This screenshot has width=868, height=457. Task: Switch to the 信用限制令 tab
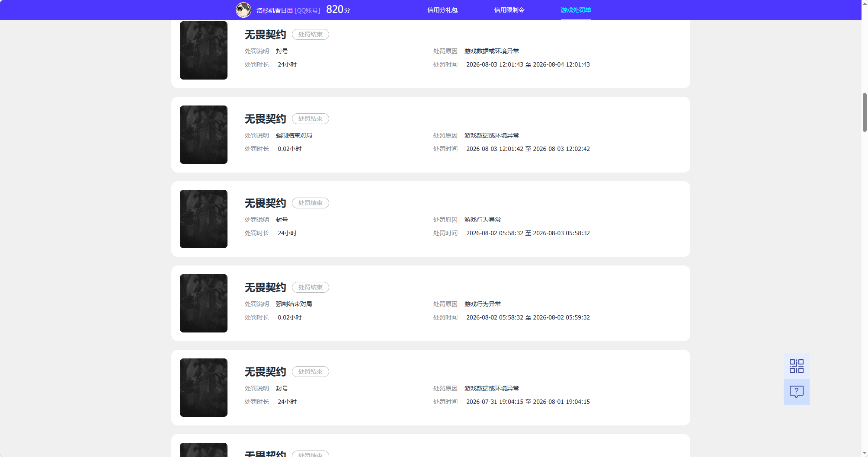click(x=509, y=10)
